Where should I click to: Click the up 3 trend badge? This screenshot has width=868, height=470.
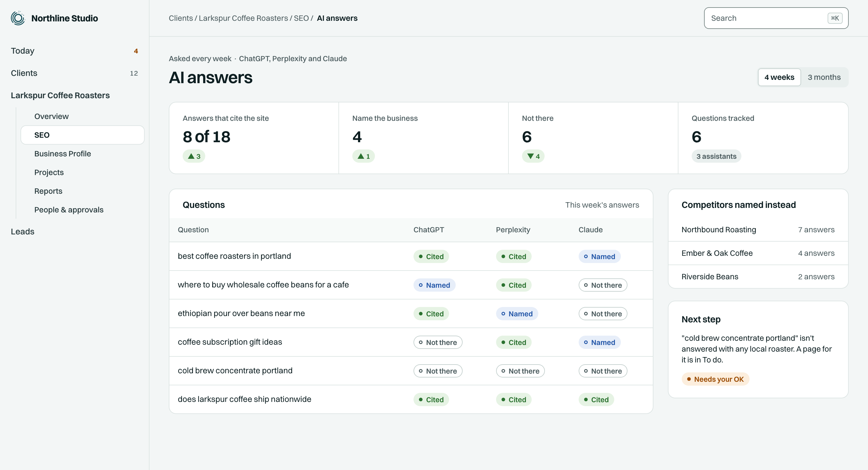pyautogui.click(x=194, y=156)
